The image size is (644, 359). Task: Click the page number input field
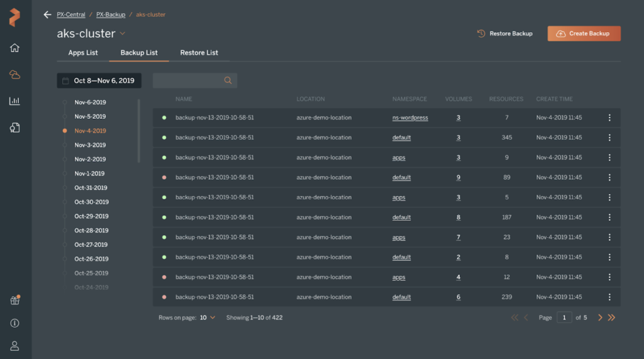(563, 318)
